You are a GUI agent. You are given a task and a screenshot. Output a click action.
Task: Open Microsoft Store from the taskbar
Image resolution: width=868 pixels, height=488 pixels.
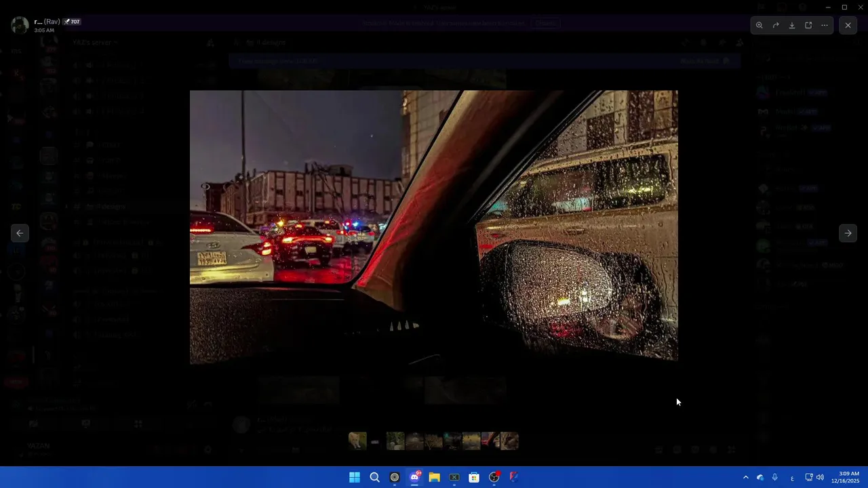pyautogui.click(x=474, y=477)
